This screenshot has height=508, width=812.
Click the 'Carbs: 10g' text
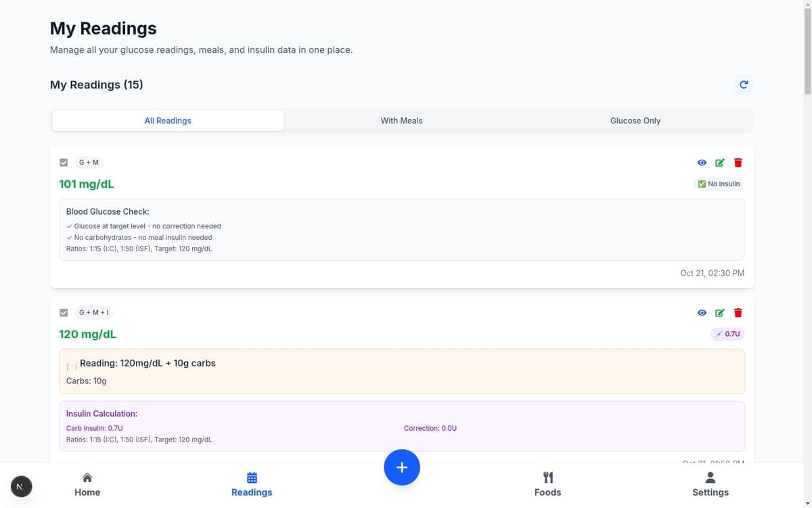point(87,381)
